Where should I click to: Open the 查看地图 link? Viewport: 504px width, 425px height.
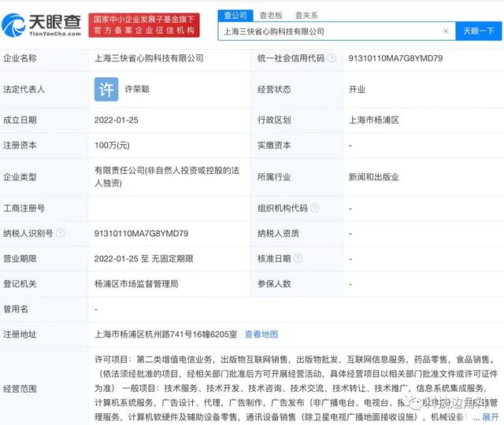(x=261, y=334)
